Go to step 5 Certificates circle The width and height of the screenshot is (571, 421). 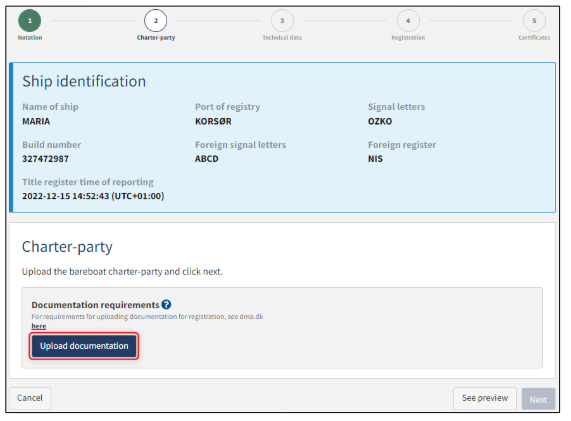(534, 21)
